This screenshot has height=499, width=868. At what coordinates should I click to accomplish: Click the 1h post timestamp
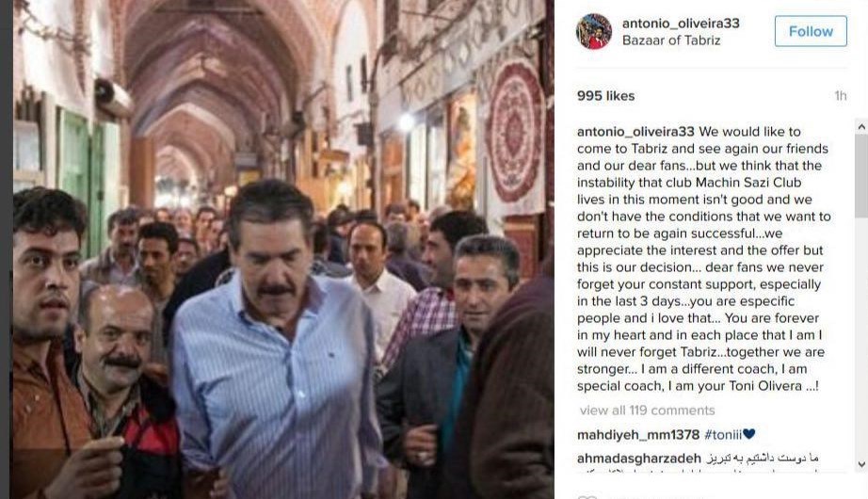841,96
